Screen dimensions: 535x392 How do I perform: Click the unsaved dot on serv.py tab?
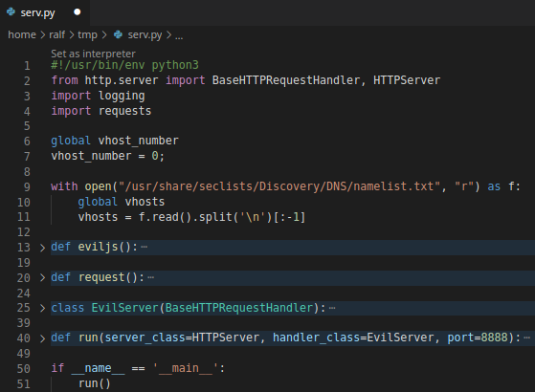(78, 12)
